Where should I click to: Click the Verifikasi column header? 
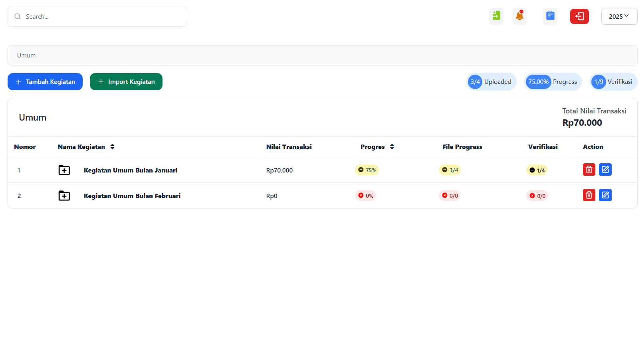click(x=543, y=147)
